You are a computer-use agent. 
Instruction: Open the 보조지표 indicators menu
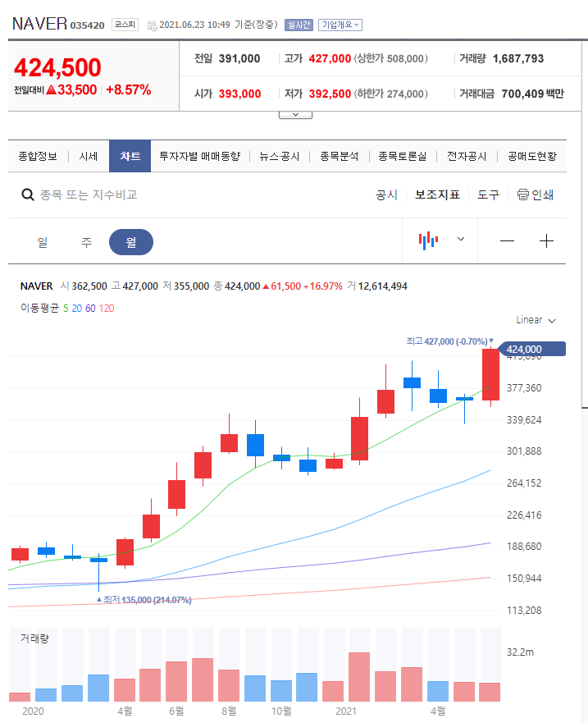[x=437, y=195]
